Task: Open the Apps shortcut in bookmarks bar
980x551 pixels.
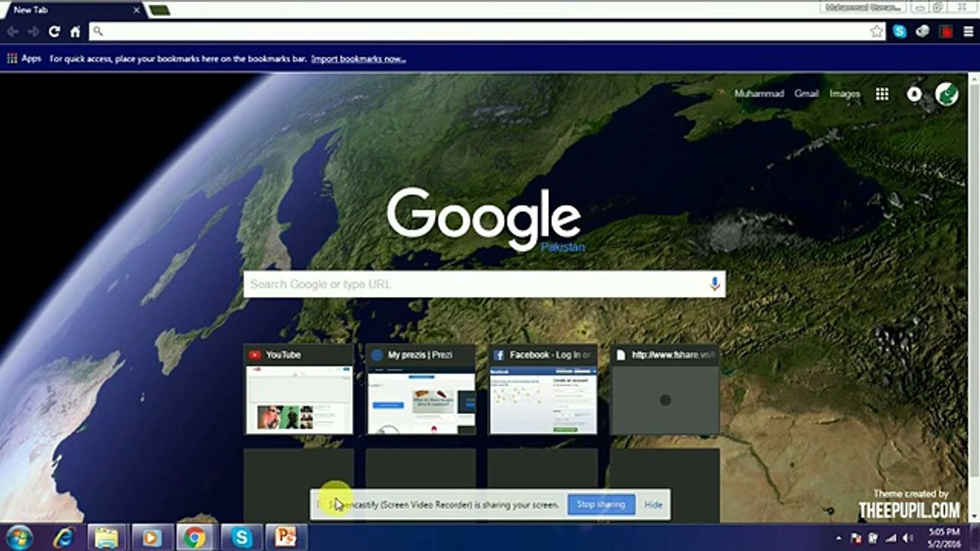Action: (24, 58)
